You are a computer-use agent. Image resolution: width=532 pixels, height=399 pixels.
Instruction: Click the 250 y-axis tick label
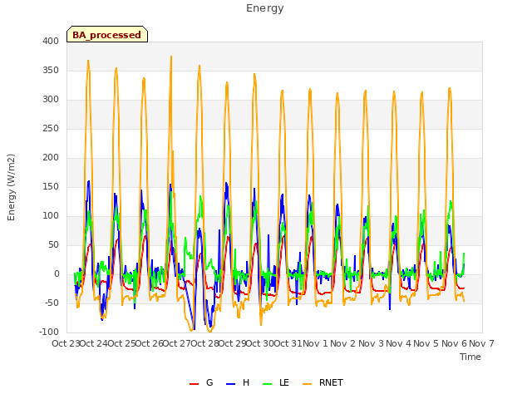click(x=51, y=128)
